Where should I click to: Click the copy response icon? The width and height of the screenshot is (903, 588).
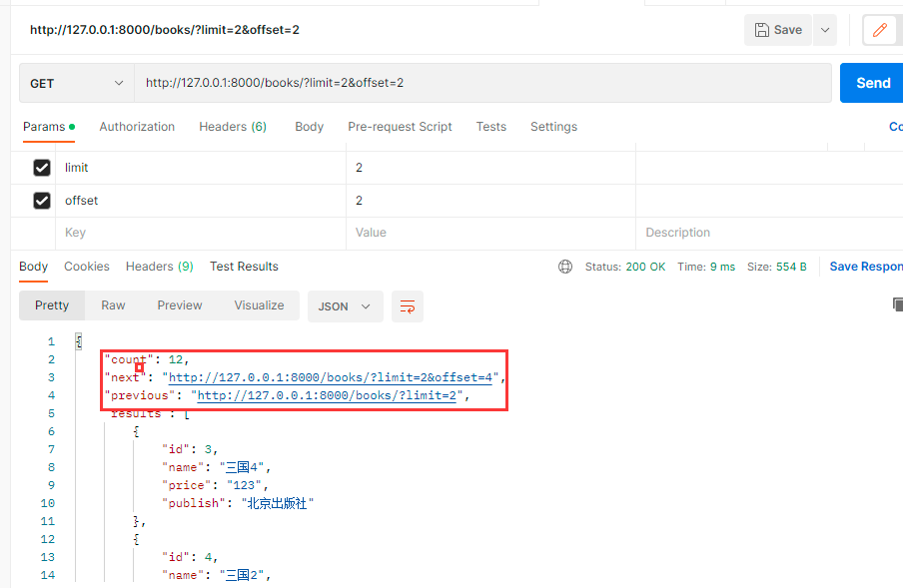coord(896,304)
